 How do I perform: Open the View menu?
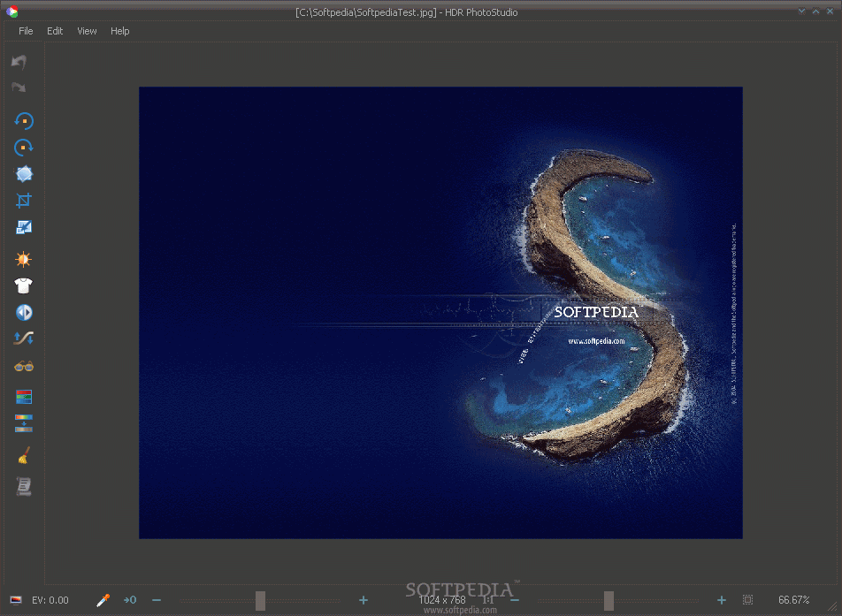click(x=87, y=31)
